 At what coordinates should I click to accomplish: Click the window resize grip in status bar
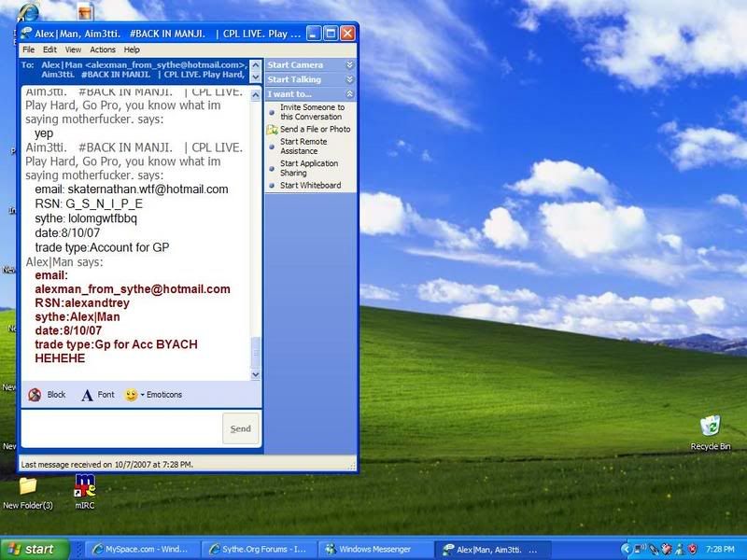coord(352,467)
